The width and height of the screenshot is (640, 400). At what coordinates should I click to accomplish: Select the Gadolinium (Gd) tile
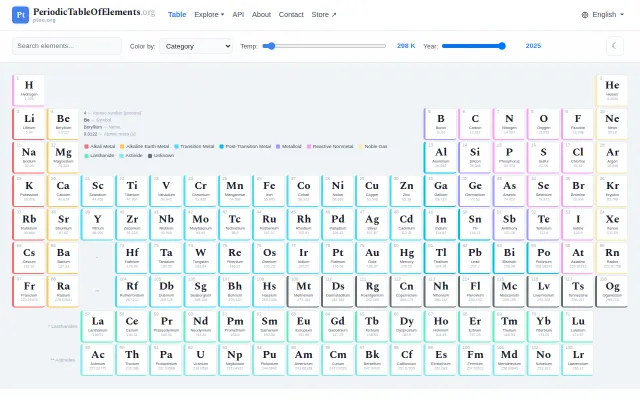tap(338, 327)
